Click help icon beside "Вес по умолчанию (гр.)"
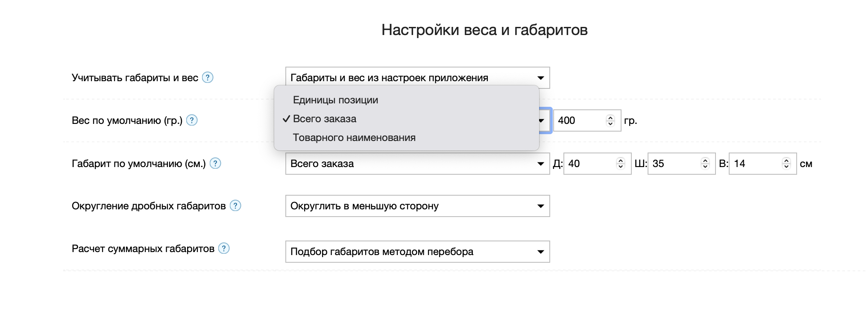 tap(192, 120)
